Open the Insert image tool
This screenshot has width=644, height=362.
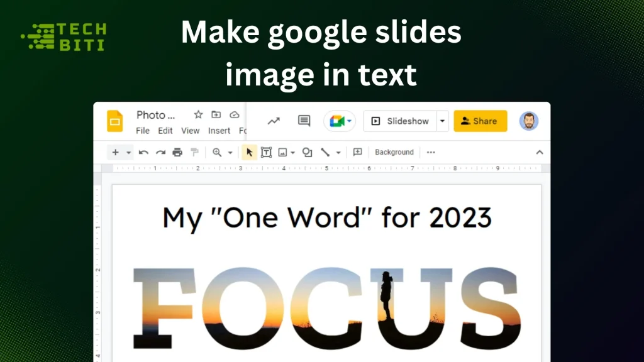click(x=282, y=152)
